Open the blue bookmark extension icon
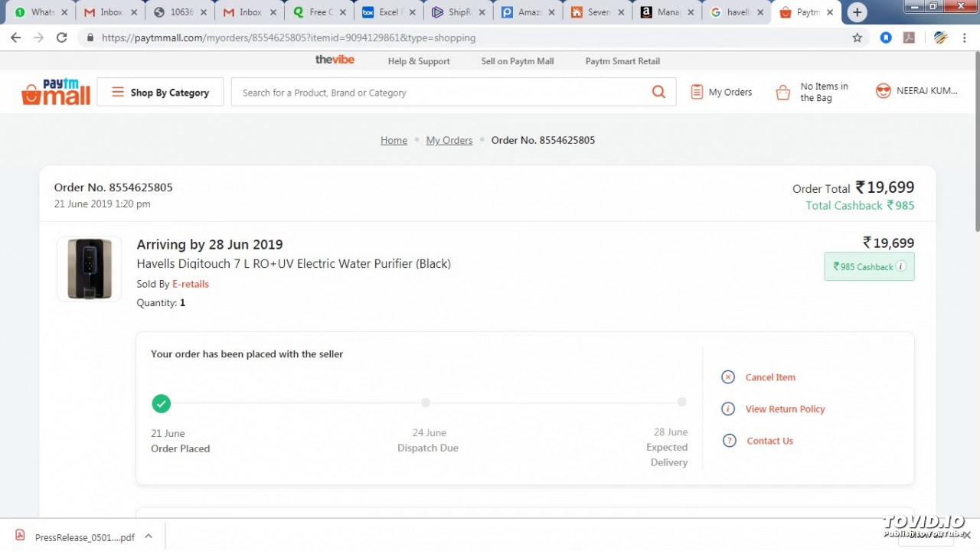The image size is (980, 551). (x=886, y=37)
